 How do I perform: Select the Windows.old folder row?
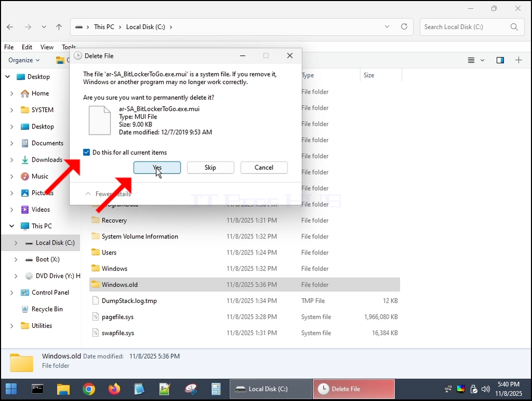[244, 285]
